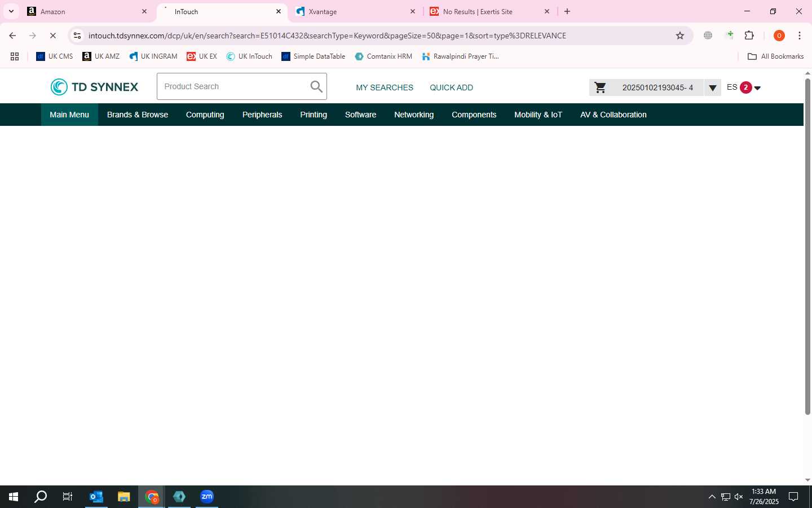Open a new browser tab

click(x=567, y=11)
